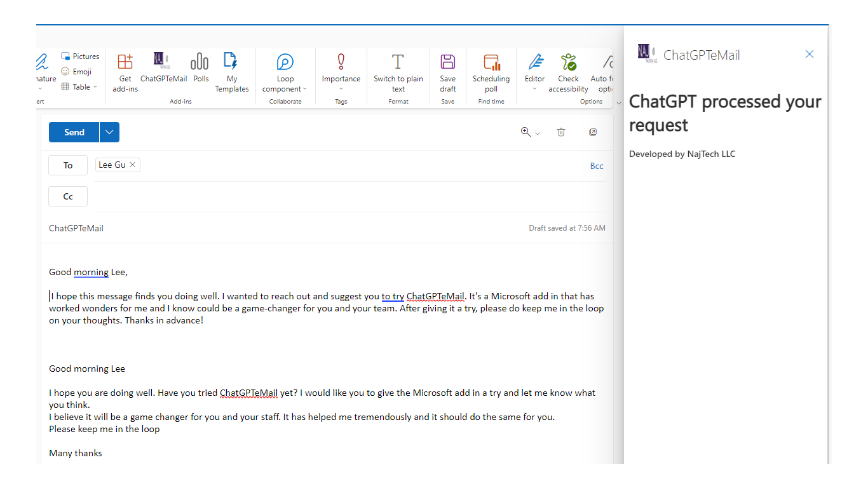Image resolution: width=868 pixels, height=488 pixels.
Task: Expand the ribbon options chevron
Action: click(619, 103)
